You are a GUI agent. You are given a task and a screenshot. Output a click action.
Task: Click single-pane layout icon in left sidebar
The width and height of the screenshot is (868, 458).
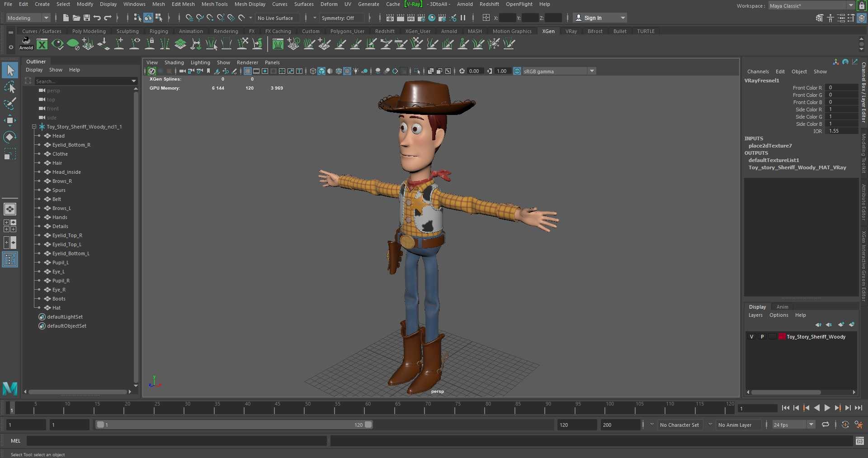click(x=10, y=209)
